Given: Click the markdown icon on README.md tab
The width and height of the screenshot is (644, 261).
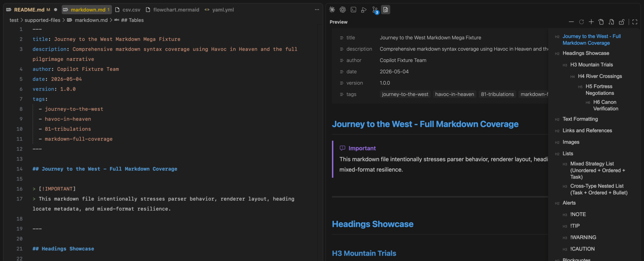Looking at the screenshot, I should tap(9, 10).
